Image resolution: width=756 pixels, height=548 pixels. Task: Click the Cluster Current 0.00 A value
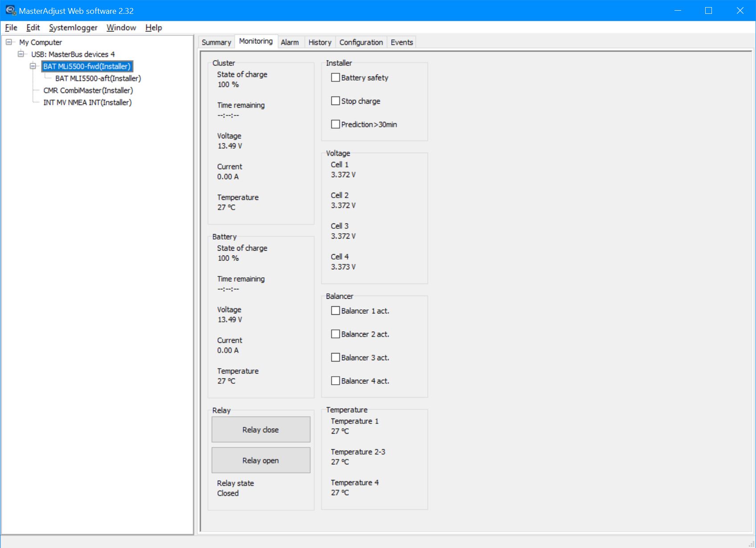point(228,177)
